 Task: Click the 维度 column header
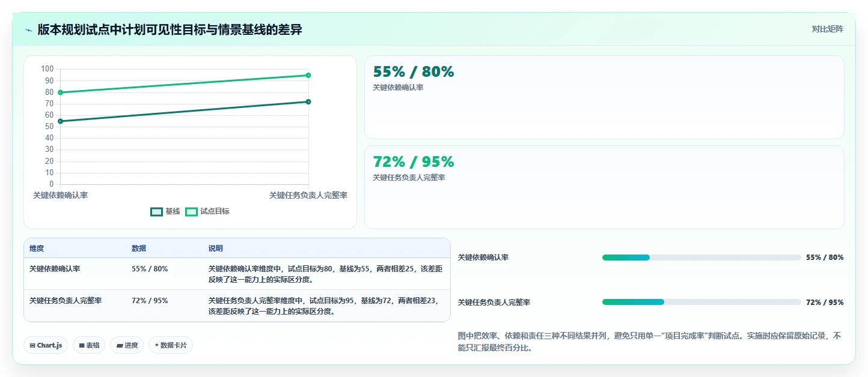37,249
